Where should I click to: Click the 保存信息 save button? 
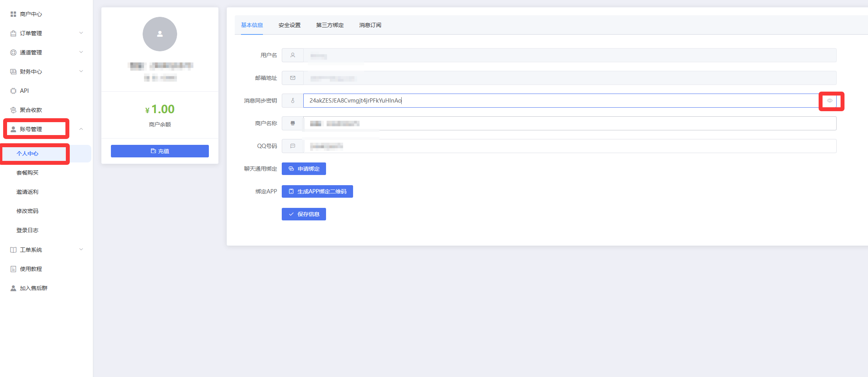tap(304, 214)
